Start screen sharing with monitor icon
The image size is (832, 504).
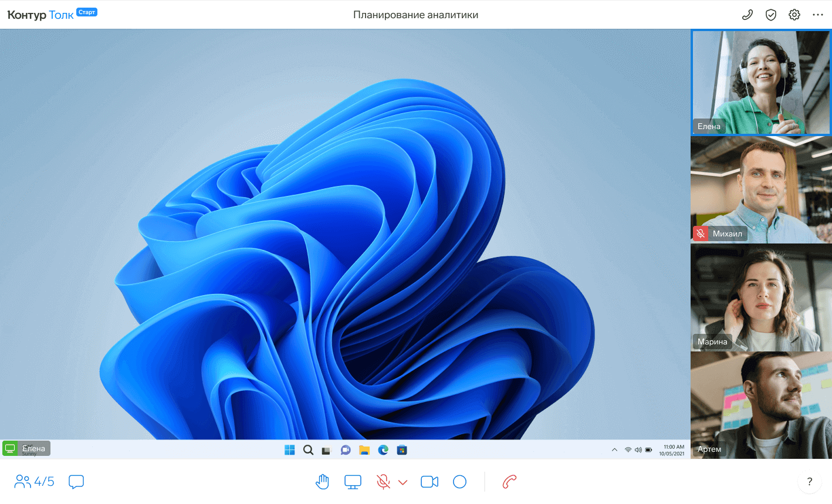(353, 482)
